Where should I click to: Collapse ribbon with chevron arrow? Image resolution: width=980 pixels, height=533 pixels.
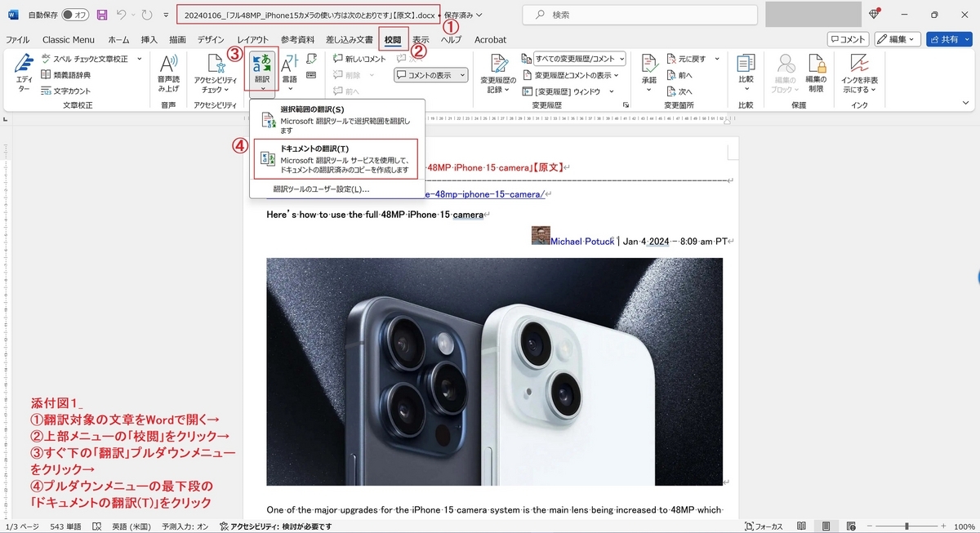click(966, 104)
